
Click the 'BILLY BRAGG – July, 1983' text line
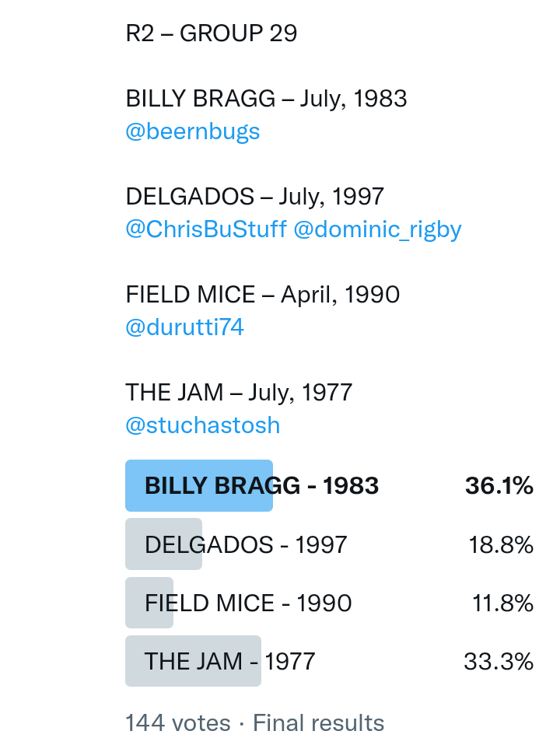coord(267,99)
